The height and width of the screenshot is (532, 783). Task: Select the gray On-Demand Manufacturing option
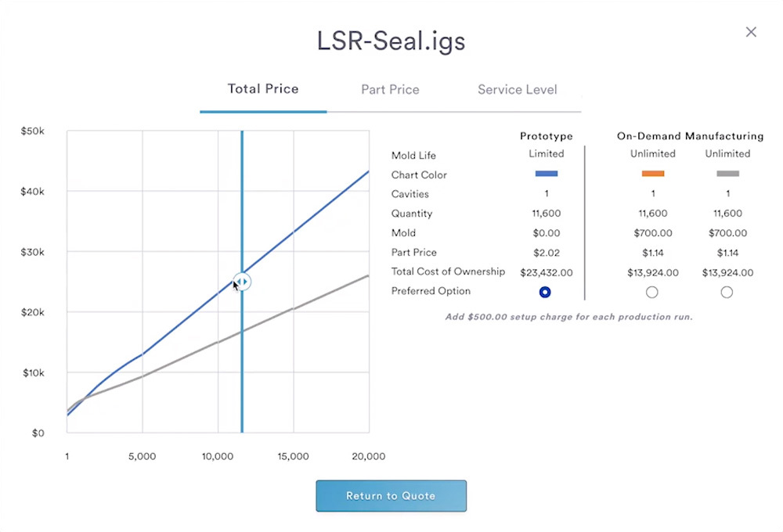click(x=727, y=292)
